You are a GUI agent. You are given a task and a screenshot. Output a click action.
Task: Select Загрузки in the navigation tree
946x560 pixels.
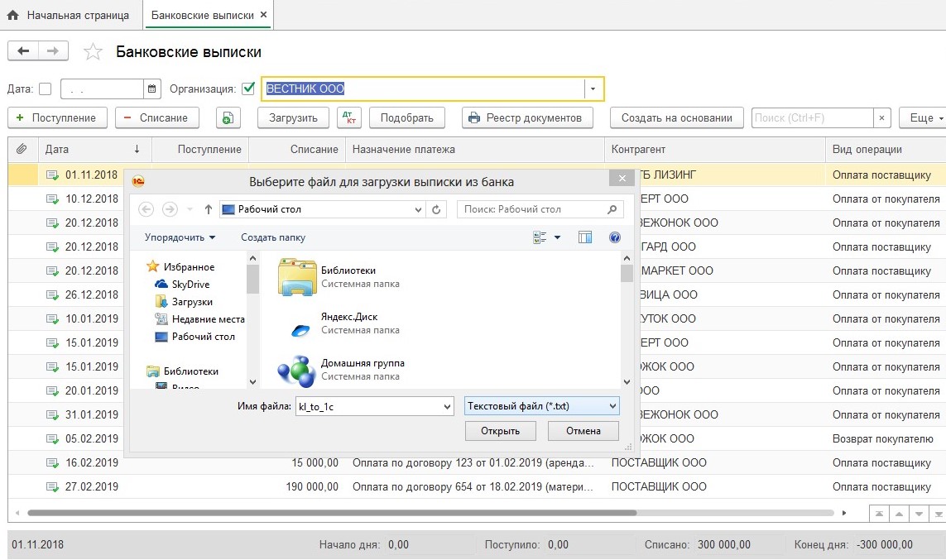tap(191, 302)
